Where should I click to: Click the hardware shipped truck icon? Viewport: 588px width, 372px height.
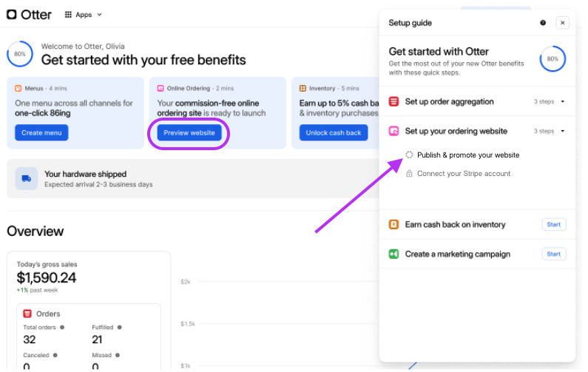tap(27, 178)
